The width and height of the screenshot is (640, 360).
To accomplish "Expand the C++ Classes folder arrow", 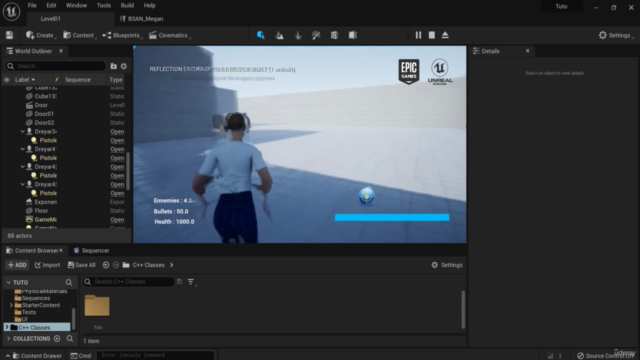I will (7, 327).
